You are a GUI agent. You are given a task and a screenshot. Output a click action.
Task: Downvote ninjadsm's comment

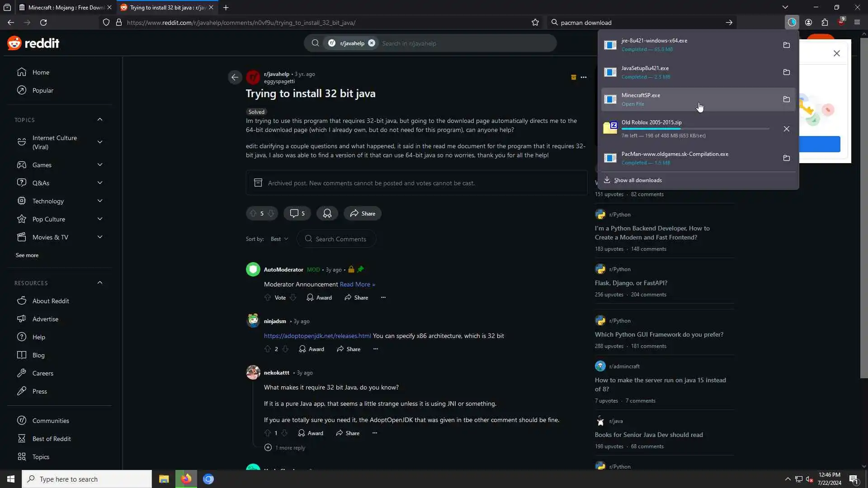click(x=285, y=349)
